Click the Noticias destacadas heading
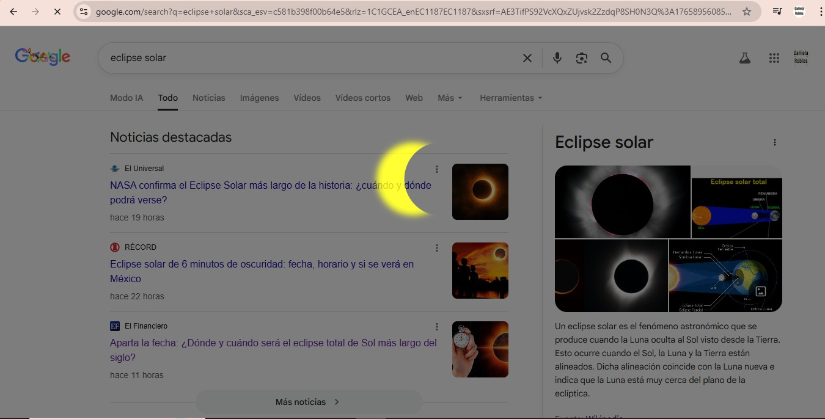Viewport: 825px width, 419px height. point(170,137)
